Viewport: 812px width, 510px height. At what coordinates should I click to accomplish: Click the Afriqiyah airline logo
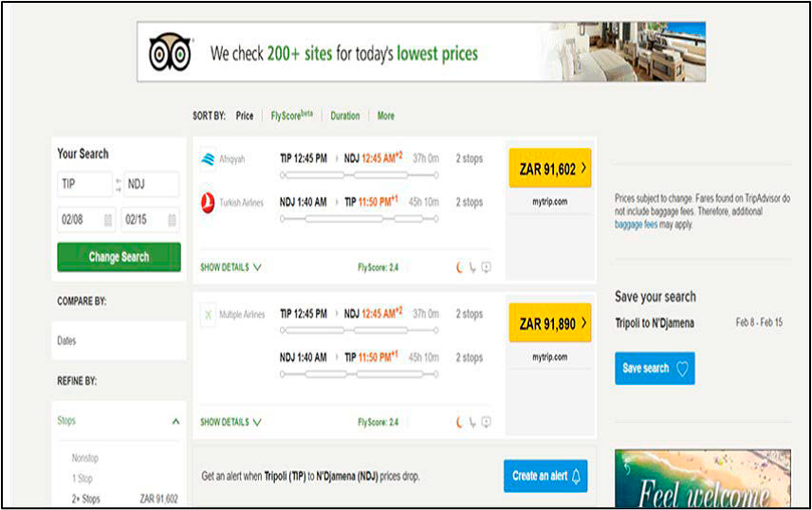click(209, 158)
